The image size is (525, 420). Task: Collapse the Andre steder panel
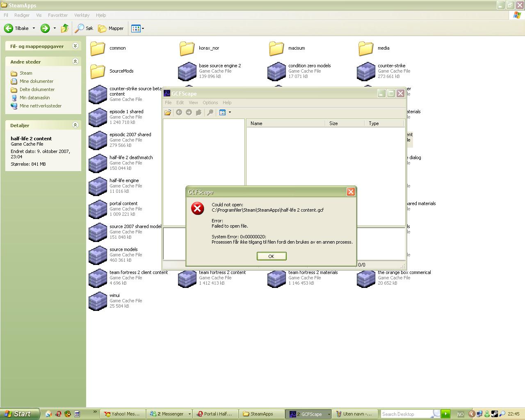pyautogui.click(x=75, y=62)
